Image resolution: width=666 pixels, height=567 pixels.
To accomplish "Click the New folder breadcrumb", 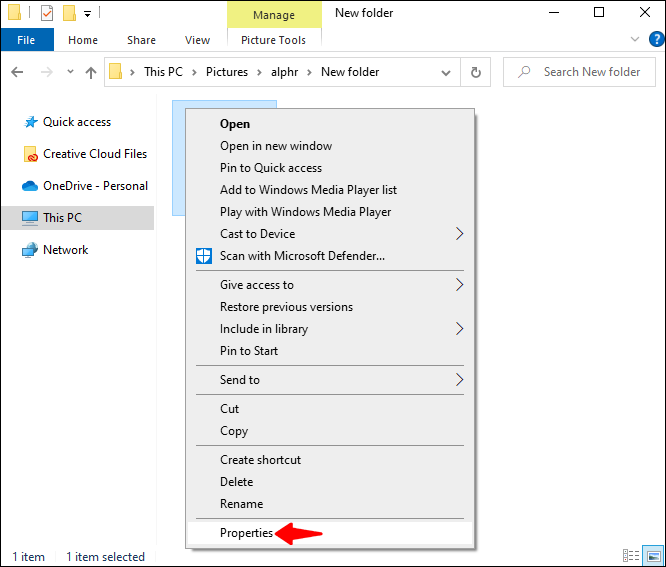I will [x=350, y=72].
